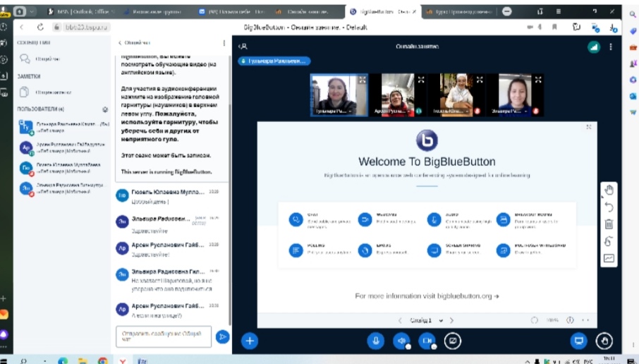
Task: Click the send chat message button
Action: pos(222,336)
